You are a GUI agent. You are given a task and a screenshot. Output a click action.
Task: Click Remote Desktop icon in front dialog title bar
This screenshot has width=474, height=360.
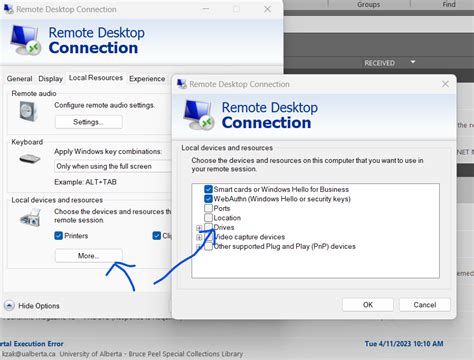click(x=182, y=84)
